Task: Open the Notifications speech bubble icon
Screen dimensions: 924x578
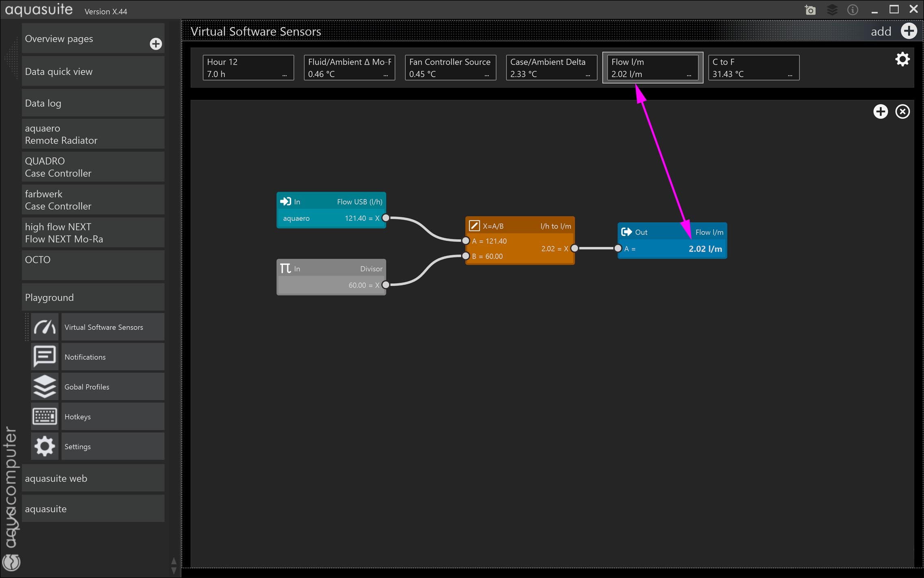Action: [44, 357]
